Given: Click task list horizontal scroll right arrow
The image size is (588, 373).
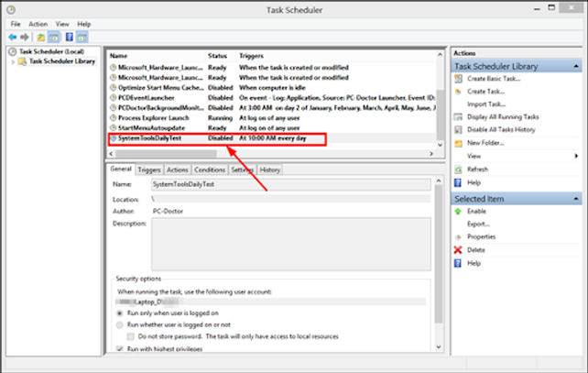Looking at the screenshot, I should (x=431, y=153).
